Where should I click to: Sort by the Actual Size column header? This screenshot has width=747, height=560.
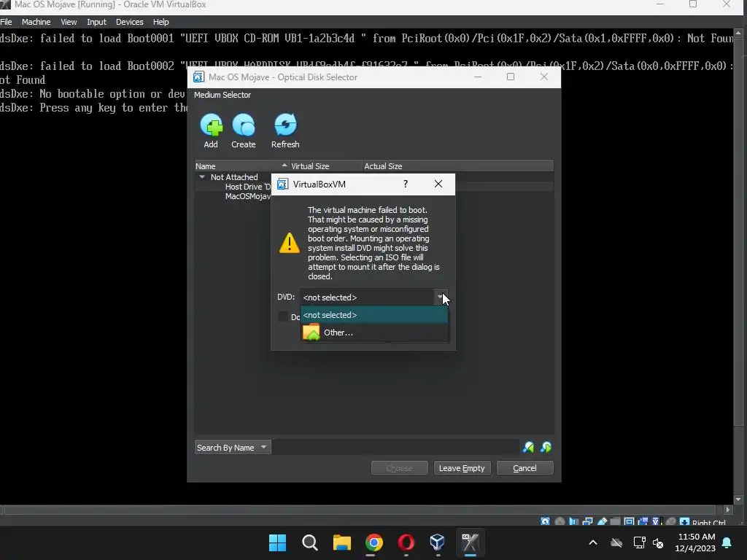click(458, 166)
